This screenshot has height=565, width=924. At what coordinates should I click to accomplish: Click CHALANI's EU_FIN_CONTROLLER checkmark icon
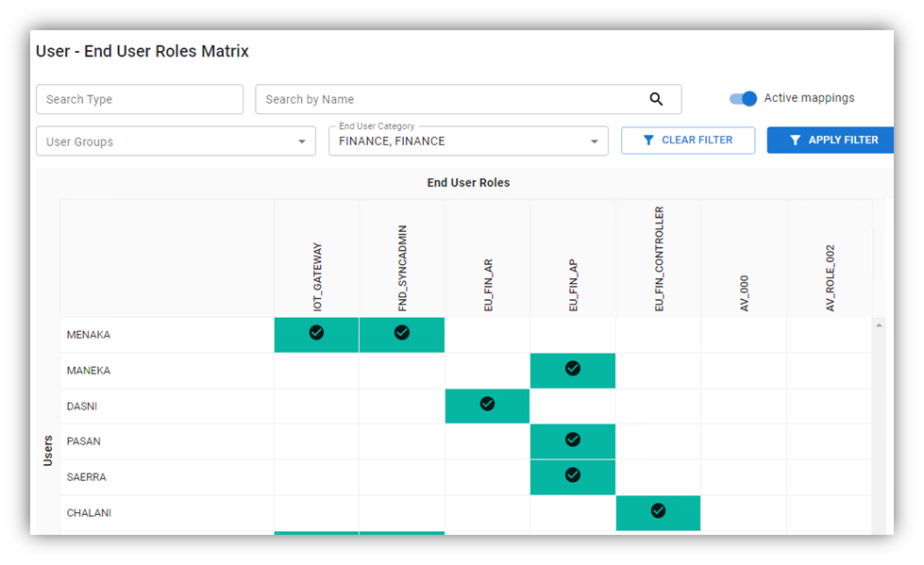point(658,510)
